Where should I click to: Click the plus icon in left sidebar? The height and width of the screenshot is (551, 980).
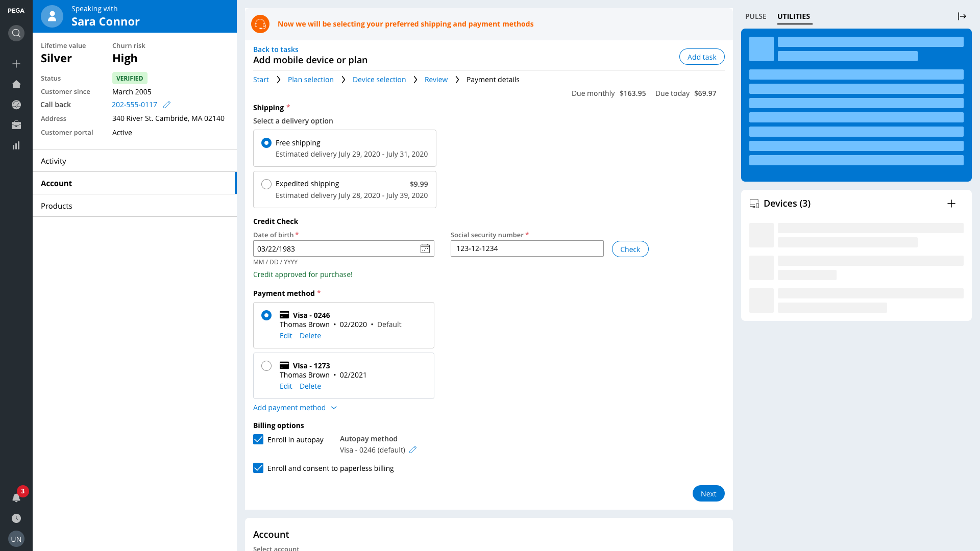[16, 64]
